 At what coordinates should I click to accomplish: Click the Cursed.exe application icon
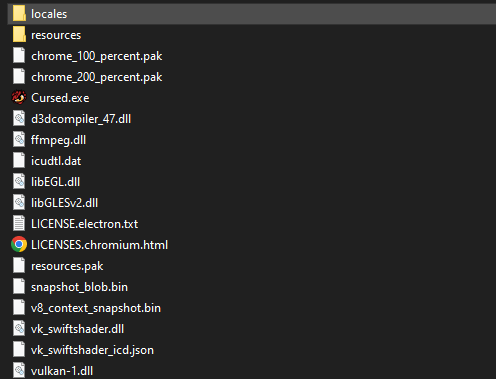[19, 98]
